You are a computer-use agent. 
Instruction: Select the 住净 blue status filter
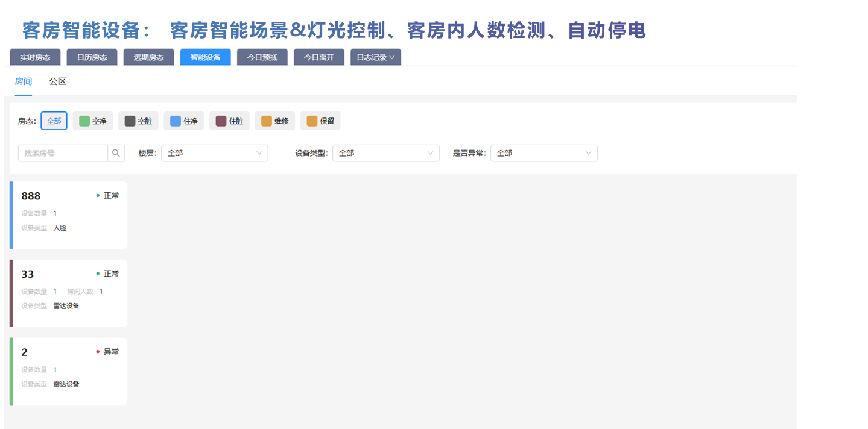[184, 121]
